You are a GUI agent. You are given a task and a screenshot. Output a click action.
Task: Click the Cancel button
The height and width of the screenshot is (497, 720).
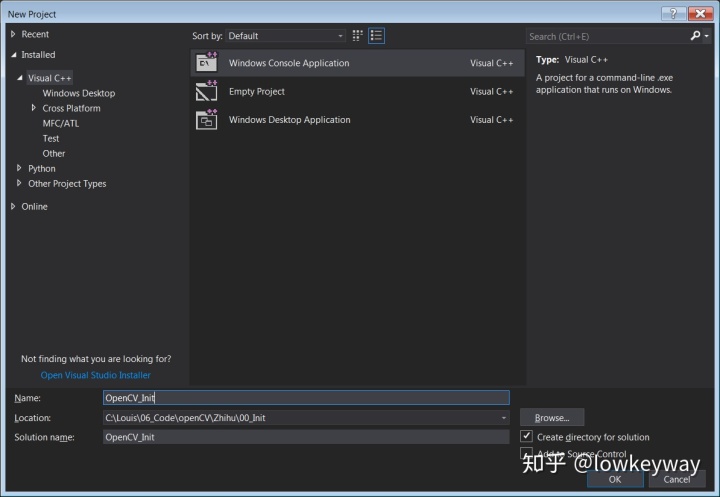pos(676,479)
